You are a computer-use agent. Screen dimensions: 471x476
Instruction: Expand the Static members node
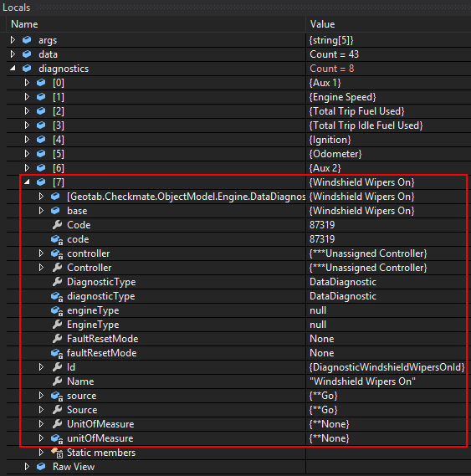point(41,453)
